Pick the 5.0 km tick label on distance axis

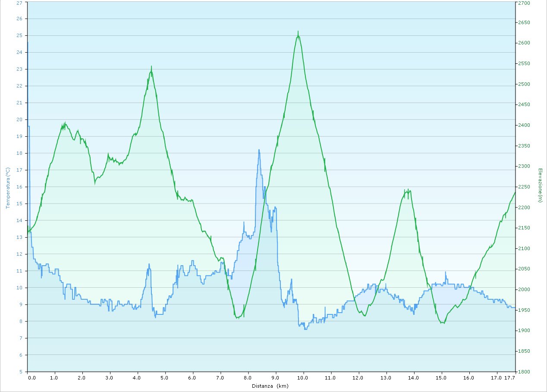tap(164, 377)
